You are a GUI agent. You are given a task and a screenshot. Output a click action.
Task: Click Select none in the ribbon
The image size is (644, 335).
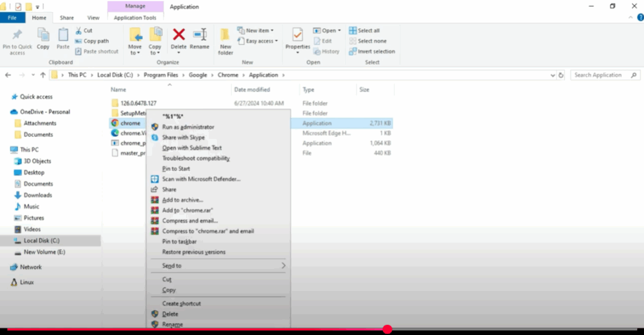coord(367,41)
